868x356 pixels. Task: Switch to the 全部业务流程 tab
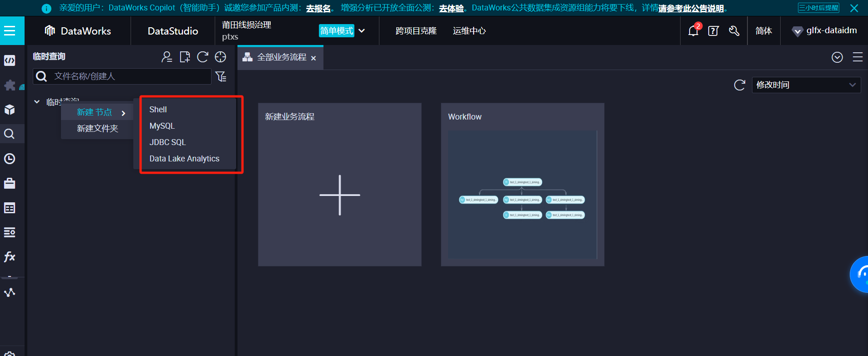pos(282,57)
